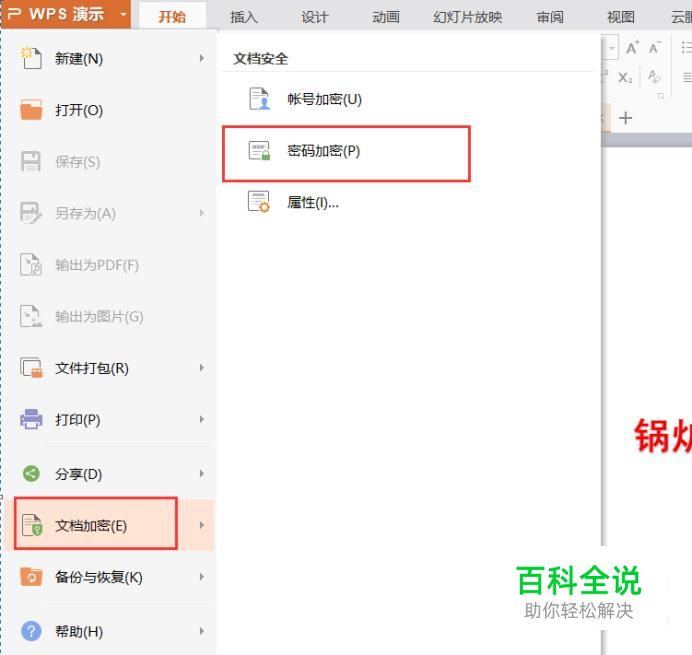Switch to the 幻灯片放映 tab

point(467,17)
